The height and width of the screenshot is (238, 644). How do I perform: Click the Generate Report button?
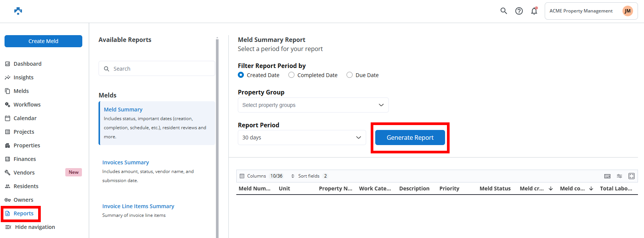point(410,138)
